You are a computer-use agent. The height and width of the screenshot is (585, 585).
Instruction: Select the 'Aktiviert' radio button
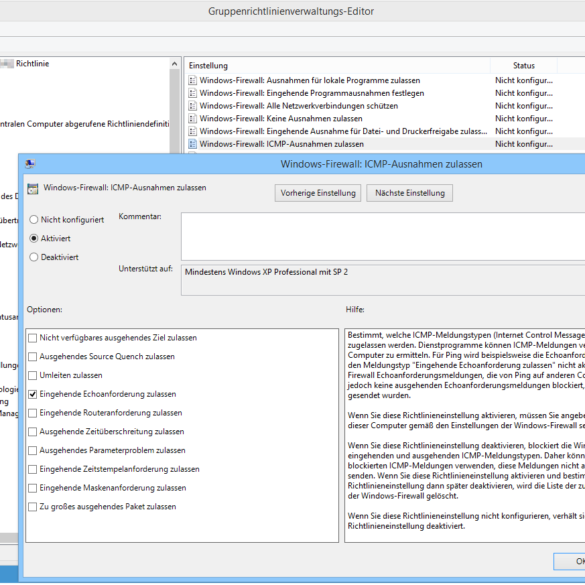[34, 238]
